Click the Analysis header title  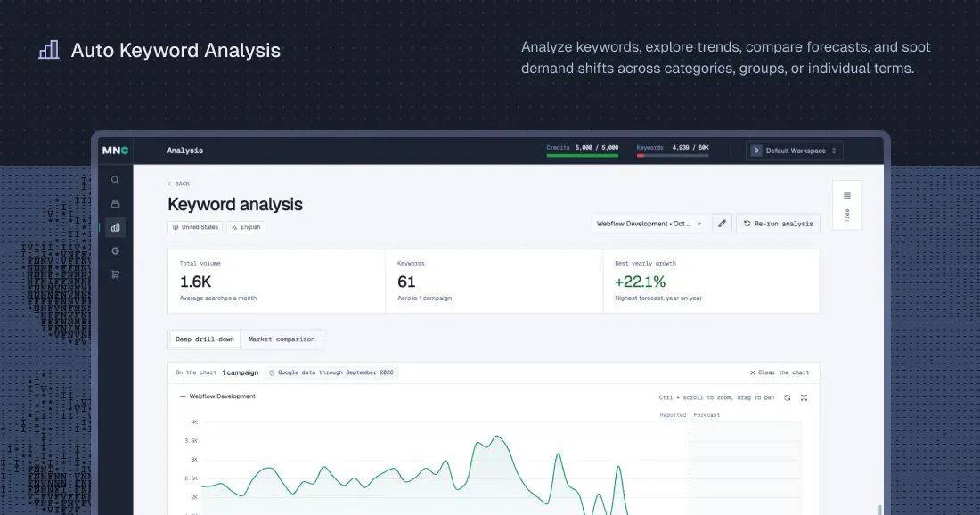pyautogui.click(x=185, y=151)
